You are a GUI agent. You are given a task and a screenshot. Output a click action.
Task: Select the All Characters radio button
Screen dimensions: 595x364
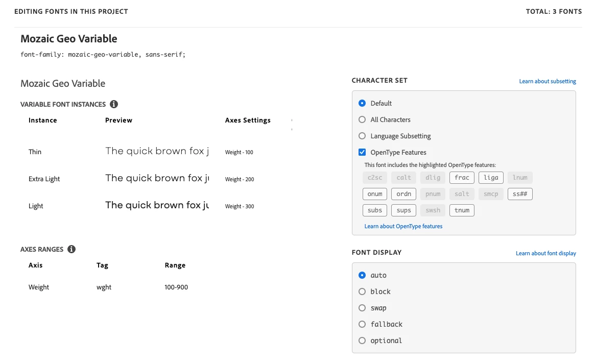tap(362, 119)
